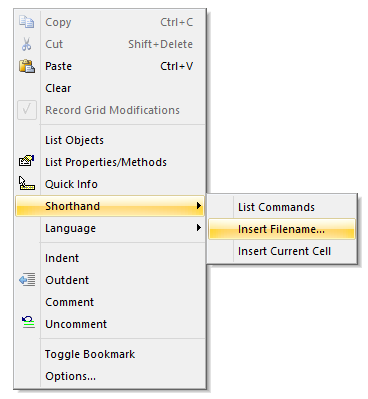Click the Uncomment icon
Image resolution: width=368 pixels, height=399 pixels.
coord(28,322)
